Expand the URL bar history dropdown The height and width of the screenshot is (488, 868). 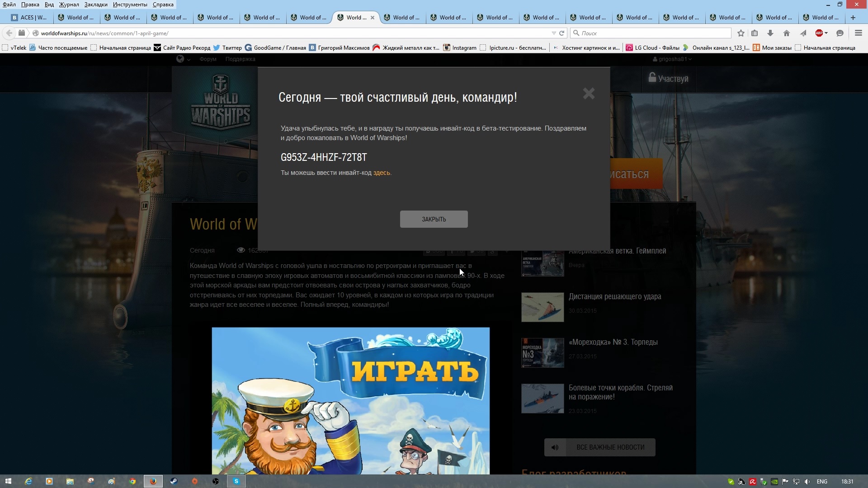pos(553,33)
